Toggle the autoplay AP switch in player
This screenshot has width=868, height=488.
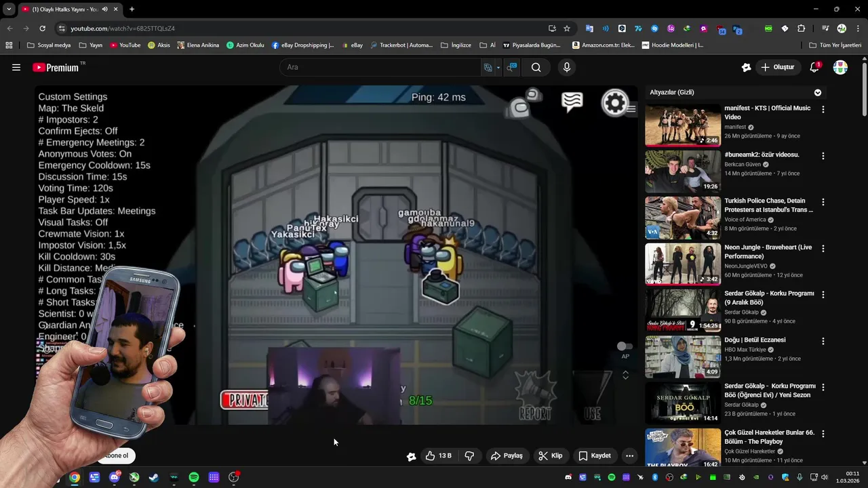point(625,346)
